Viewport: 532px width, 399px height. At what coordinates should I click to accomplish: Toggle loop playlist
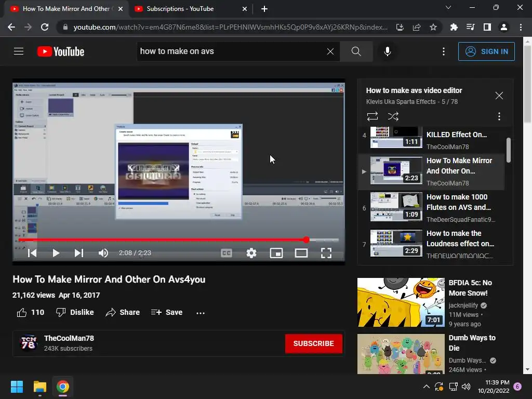click(373, 116)
